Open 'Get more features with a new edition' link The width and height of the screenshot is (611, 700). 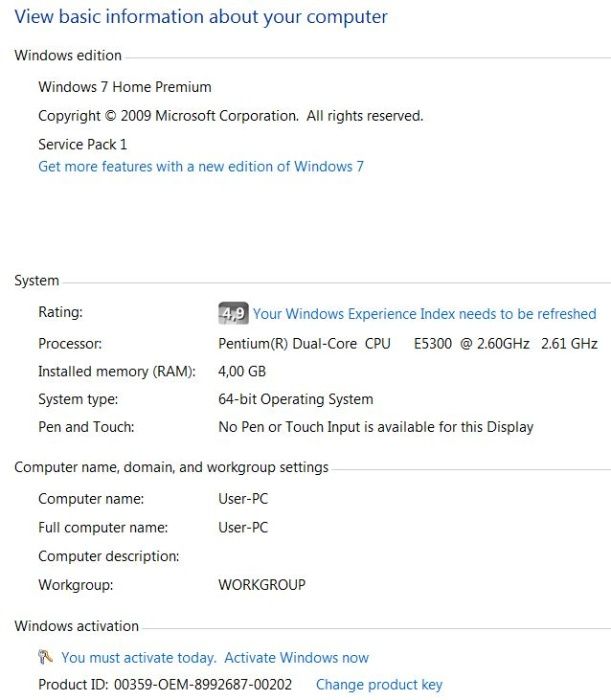coord(201,167)
